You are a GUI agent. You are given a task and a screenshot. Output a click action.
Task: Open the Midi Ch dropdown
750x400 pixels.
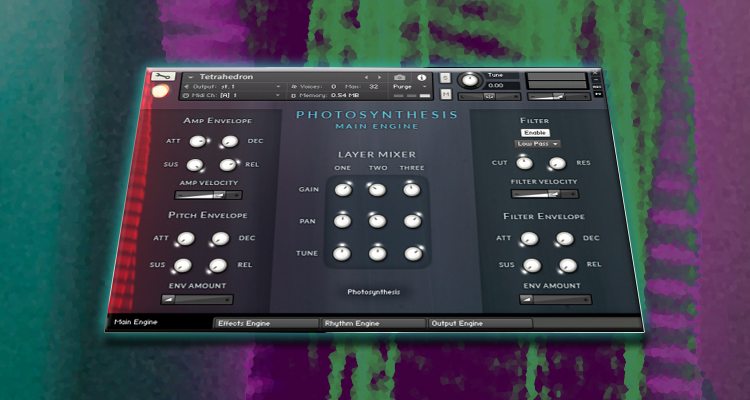[x=232, y=96]
